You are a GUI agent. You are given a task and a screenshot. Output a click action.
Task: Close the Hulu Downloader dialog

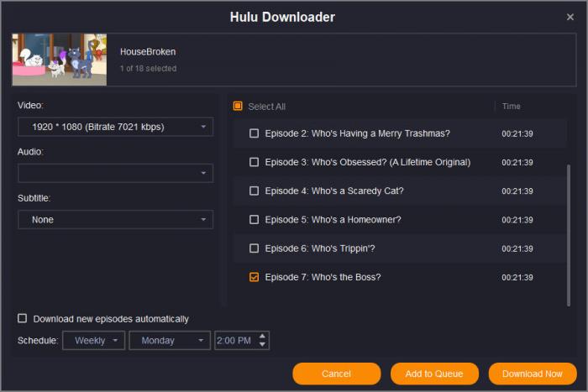[x=570, y=18]
